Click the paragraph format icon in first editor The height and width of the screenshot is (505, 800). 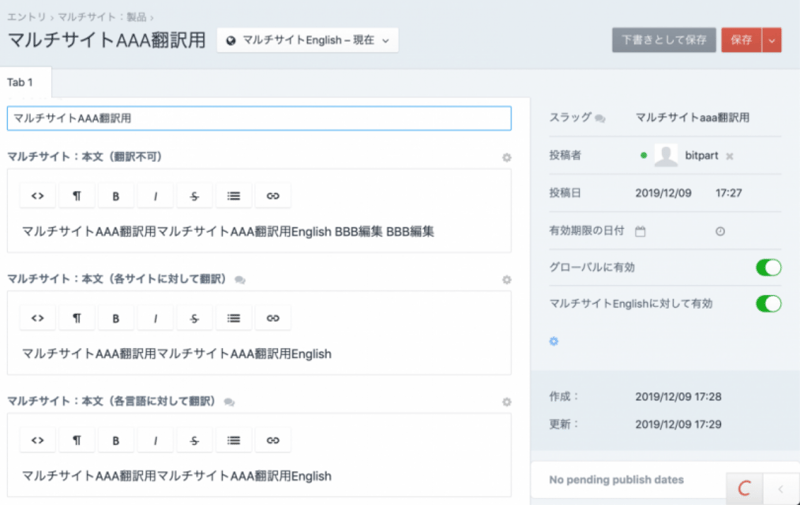77,195
